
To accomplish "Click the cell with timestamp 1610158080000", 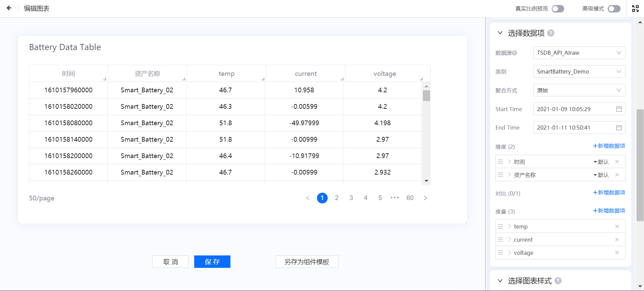I will point(68,123).
